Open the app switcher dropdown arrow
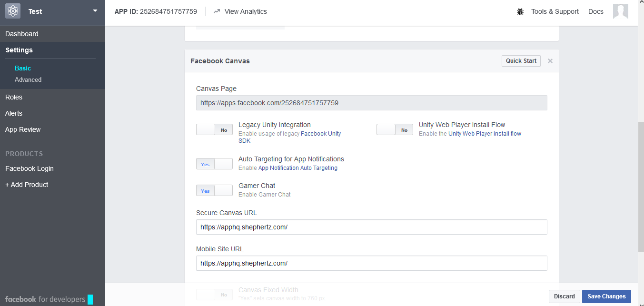 point(95,10)
